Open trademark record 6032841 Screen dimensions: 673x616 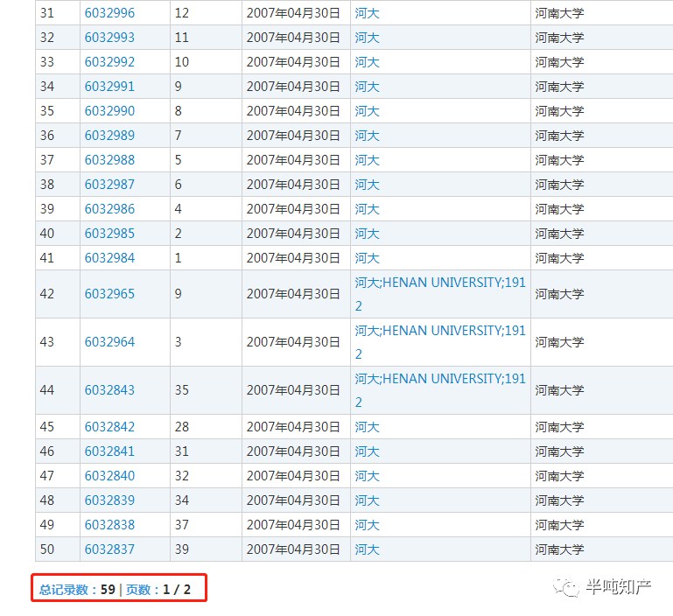(109, 451)
